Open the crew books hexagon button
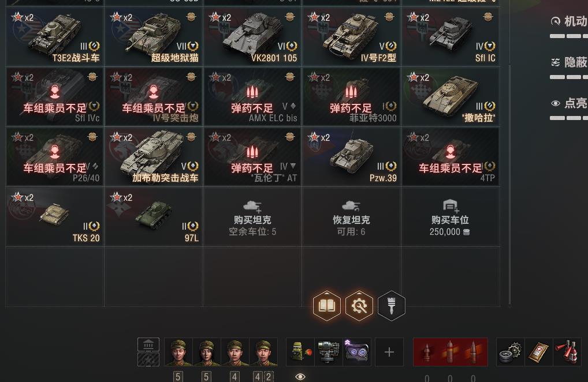The height and width of the screenshot is (382, 588). [326, 306]
